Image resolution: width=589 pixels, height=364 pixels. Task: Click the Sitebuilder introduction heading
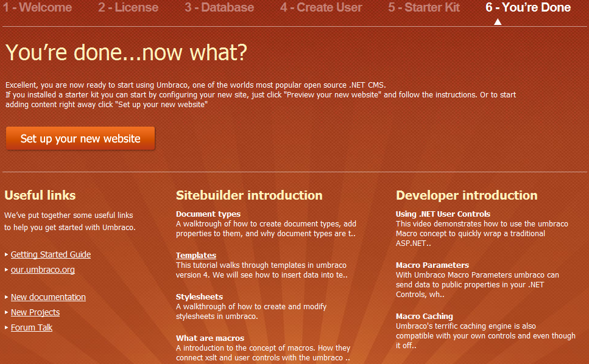pos(249,195)
